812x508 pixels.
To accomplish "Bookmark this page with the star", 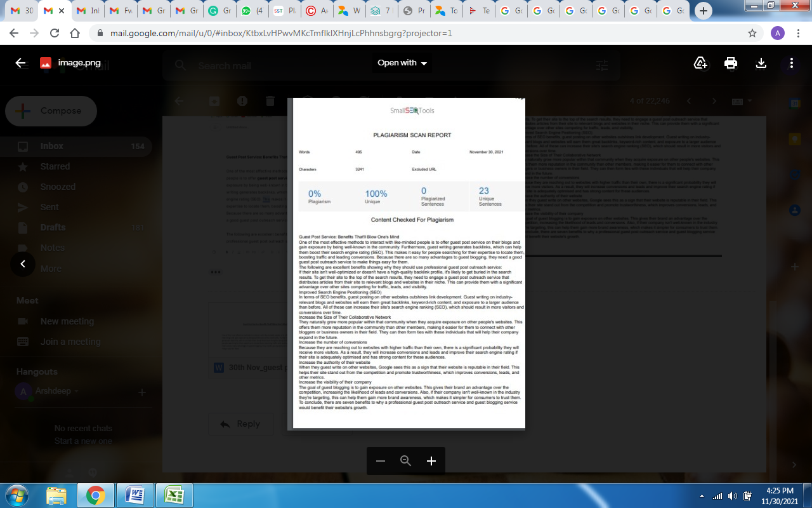I will pos(752,33).
